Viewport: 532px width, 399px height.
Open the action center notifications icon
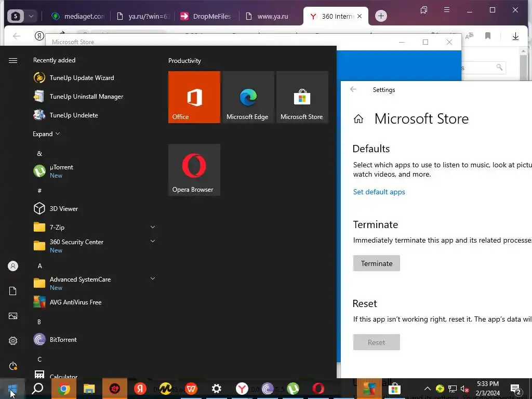pos(516,389)
